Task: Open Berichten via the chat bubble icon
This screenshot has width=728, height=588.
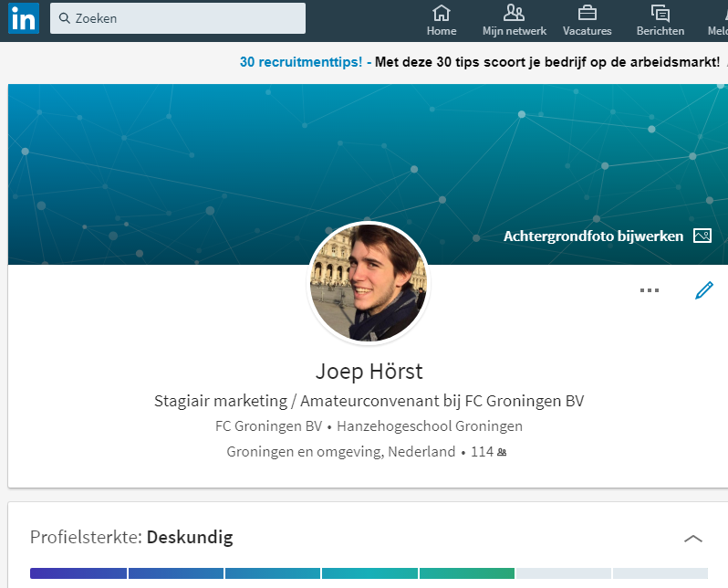Action: pyautogui.click(x=660, y=13)
